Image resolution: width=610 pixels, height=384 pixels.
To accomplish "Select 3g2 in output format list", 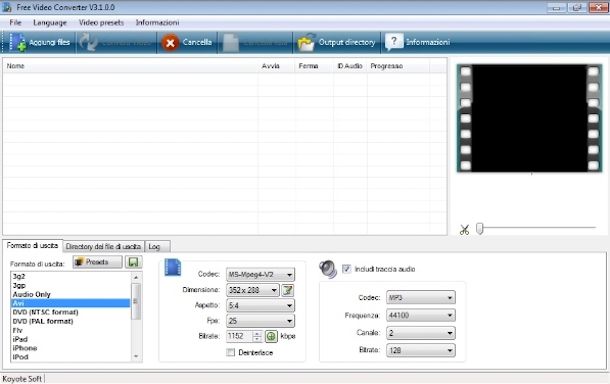I will 71,277.
